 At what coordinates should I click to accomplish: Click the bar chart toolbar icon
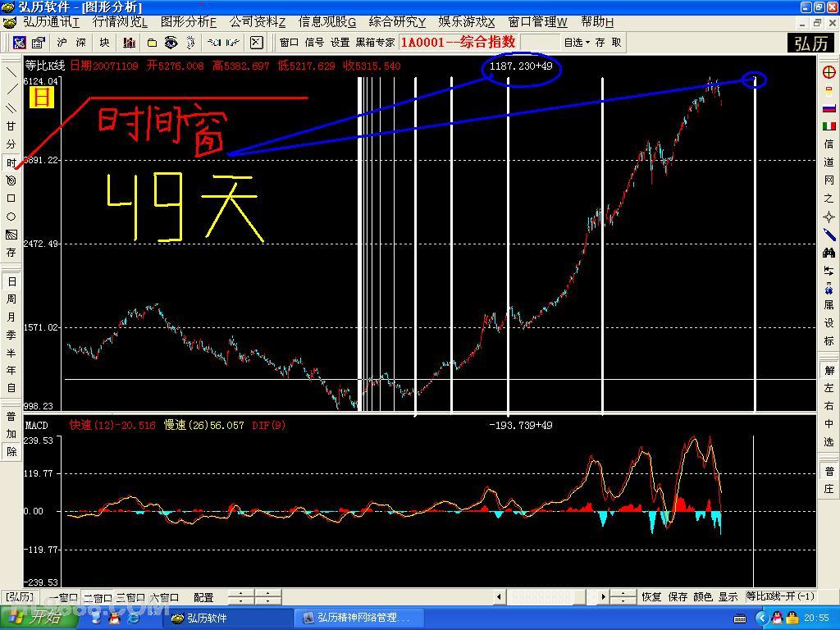[130, 43]
